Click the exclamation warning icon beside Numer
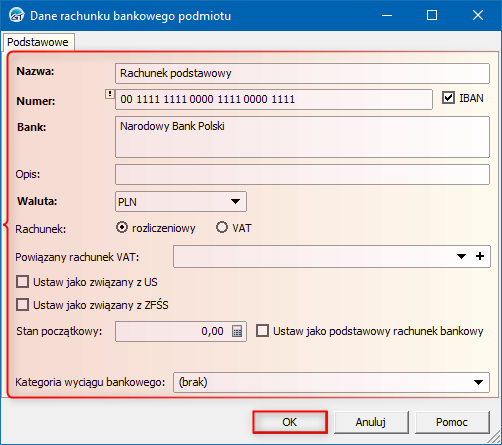 point(110,94)
